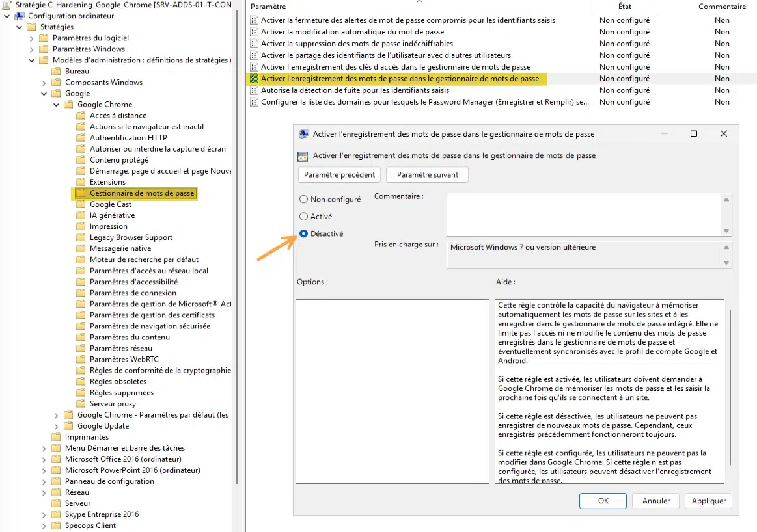Select the 'Activé' radio option
757x532 pixels.
tap(304, 217)
